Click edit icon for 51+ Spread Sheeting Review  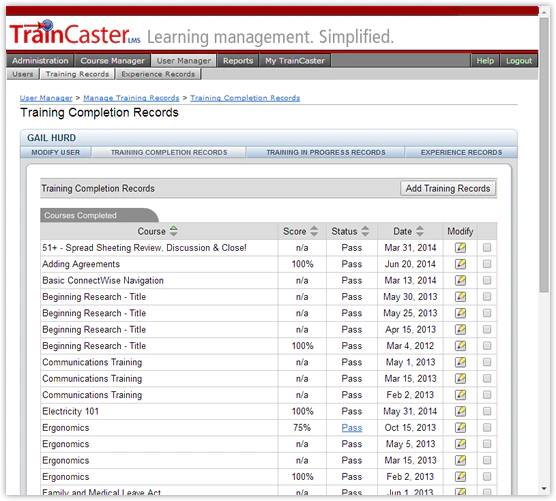point(460,247)
